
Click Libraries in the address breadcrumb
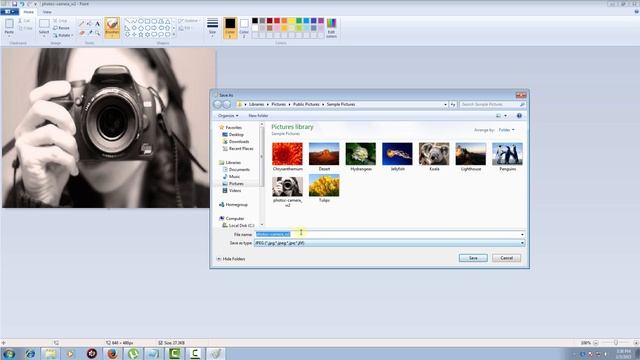tap(256, 104)
